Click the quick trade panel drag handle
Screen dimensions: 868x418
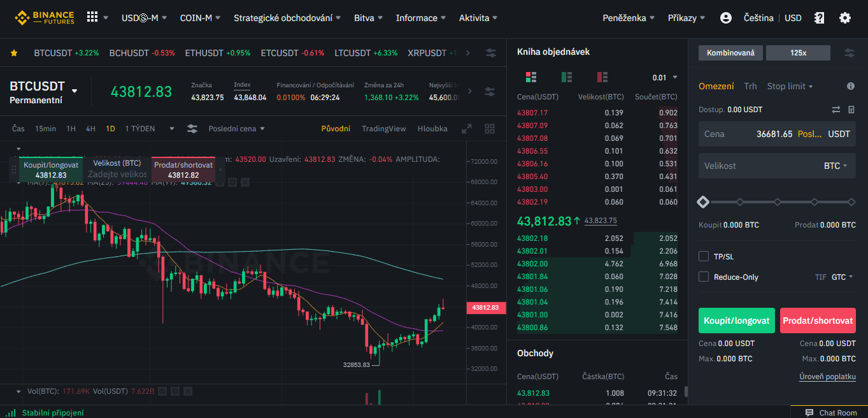(13, 169)
